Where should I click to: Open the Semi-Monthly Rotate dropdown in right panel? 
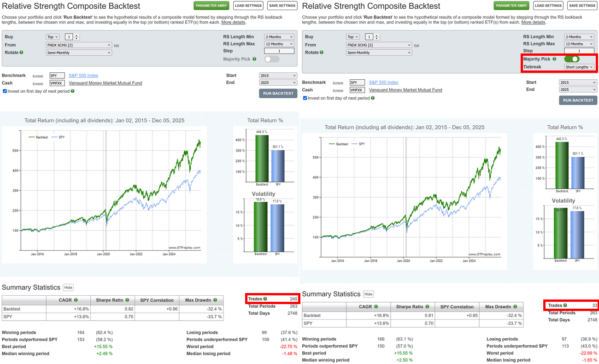point(379,53)
